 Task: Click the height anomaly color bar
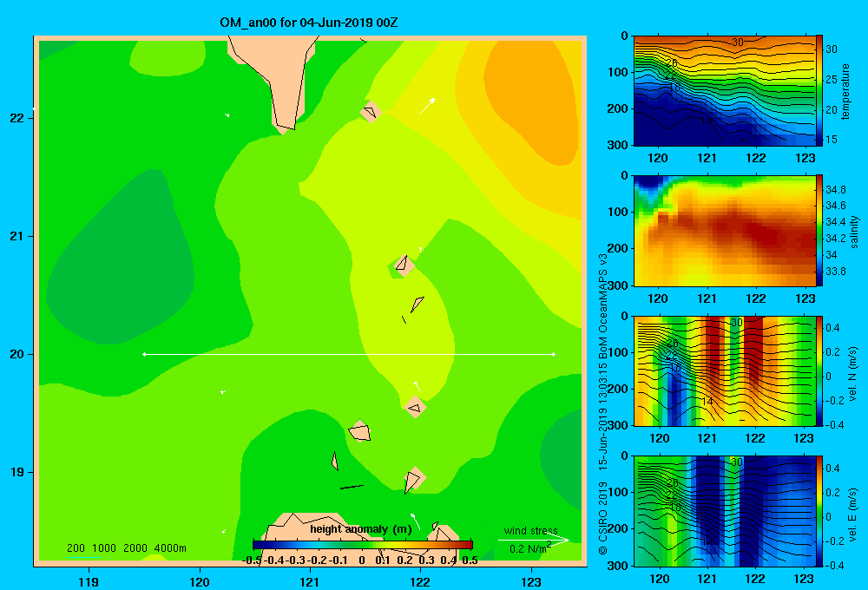363,545
